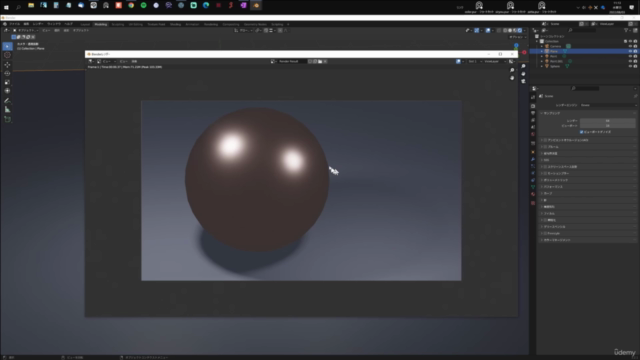Image resolution: width=640 pixels, height=360 pixels.
Task: Select the Rotate tool in left toolbar
Action: pos(7,73)
